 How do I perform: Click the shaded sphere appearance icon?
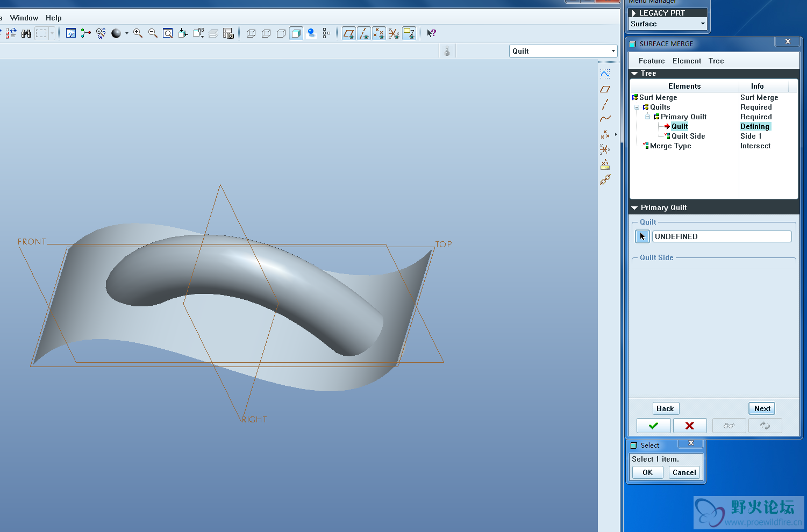coord(116,33)
